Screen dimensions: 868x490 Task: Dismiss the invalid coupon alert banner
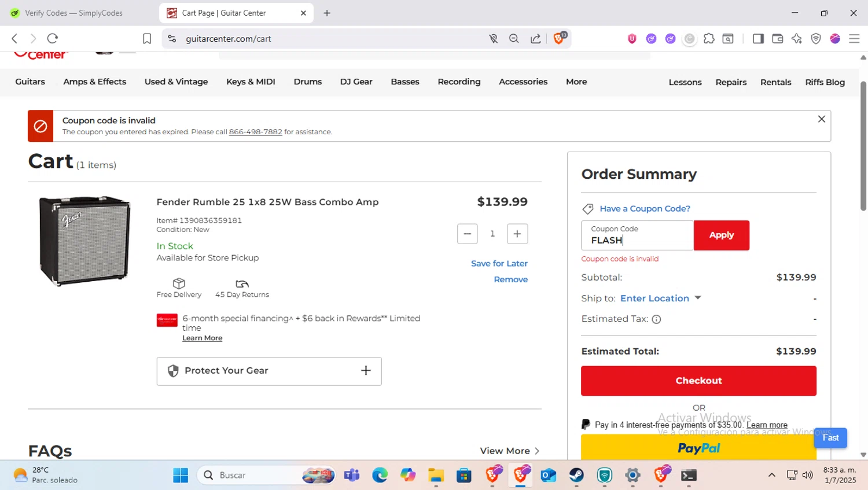pyautogui.click(x=821, y=119)
